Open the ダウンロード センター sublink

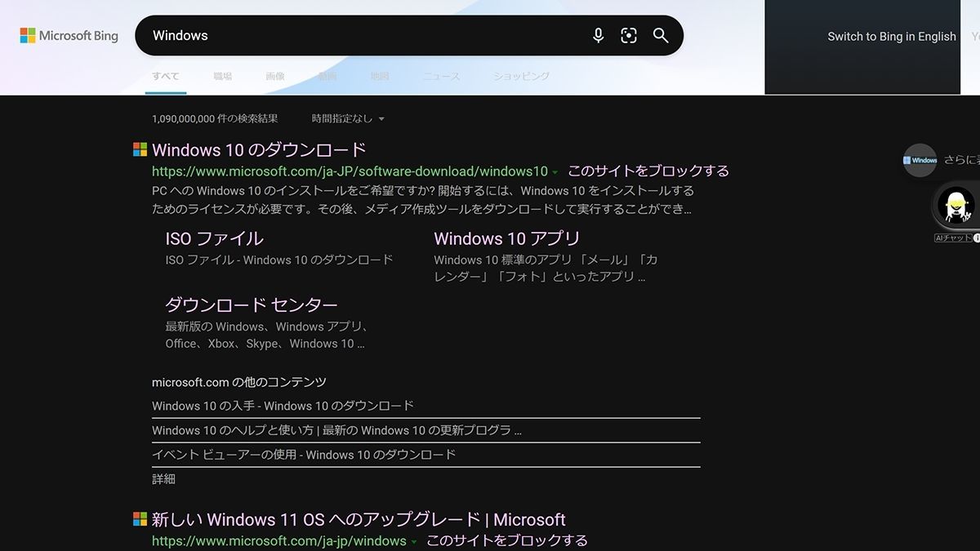pyautogui.click(x=252, y=304)
